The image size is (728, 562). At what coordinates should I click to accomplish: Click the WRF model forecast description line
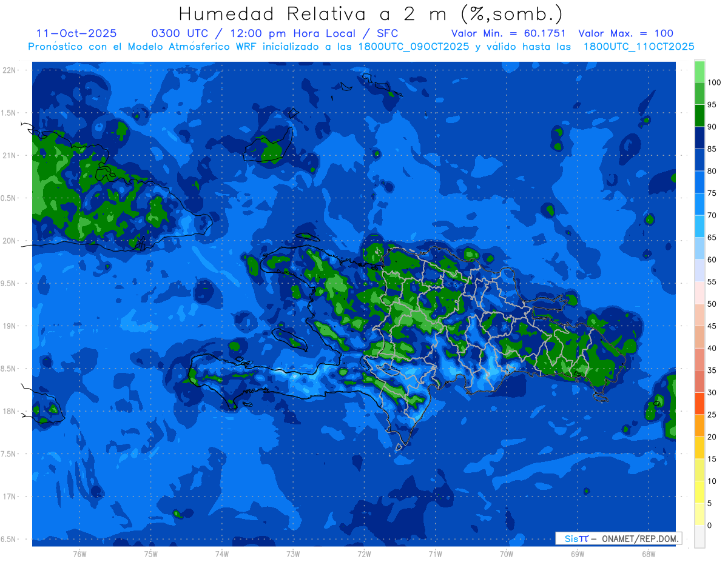point(361,47)
